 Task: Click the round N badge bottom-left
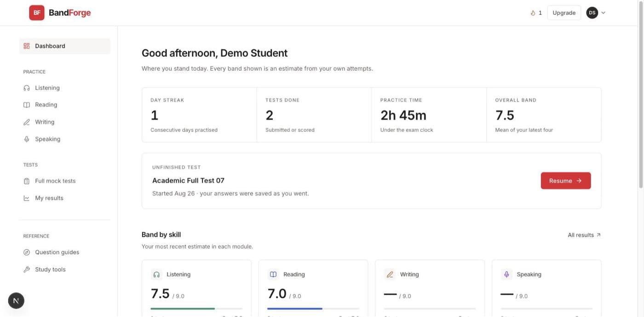coord(16,301)
